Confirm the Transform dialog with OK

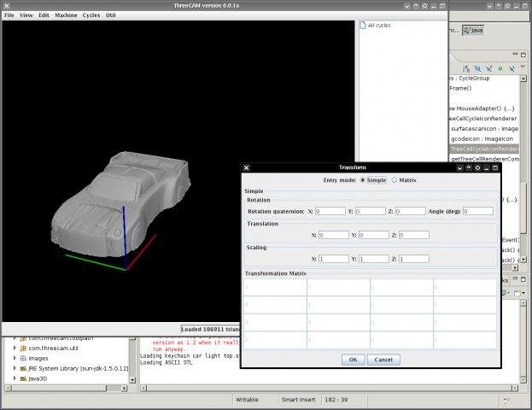click(x=354, y=360)
